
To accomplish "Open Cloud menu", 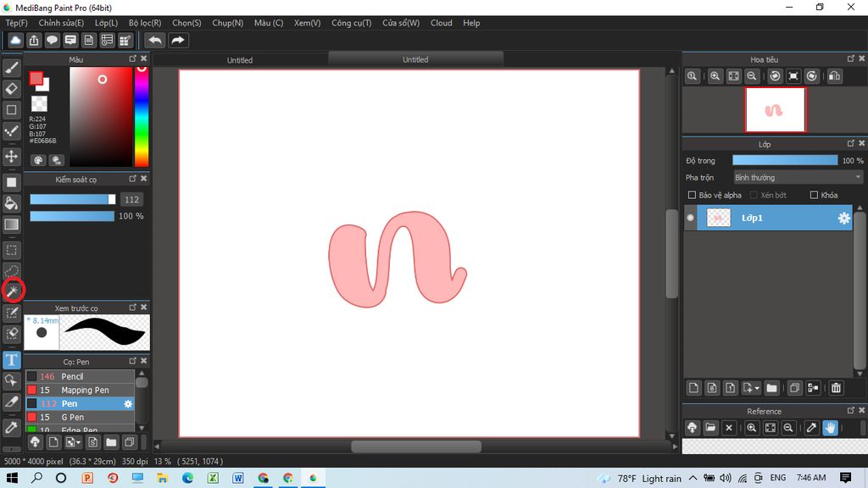I will (x=441, y=23).
